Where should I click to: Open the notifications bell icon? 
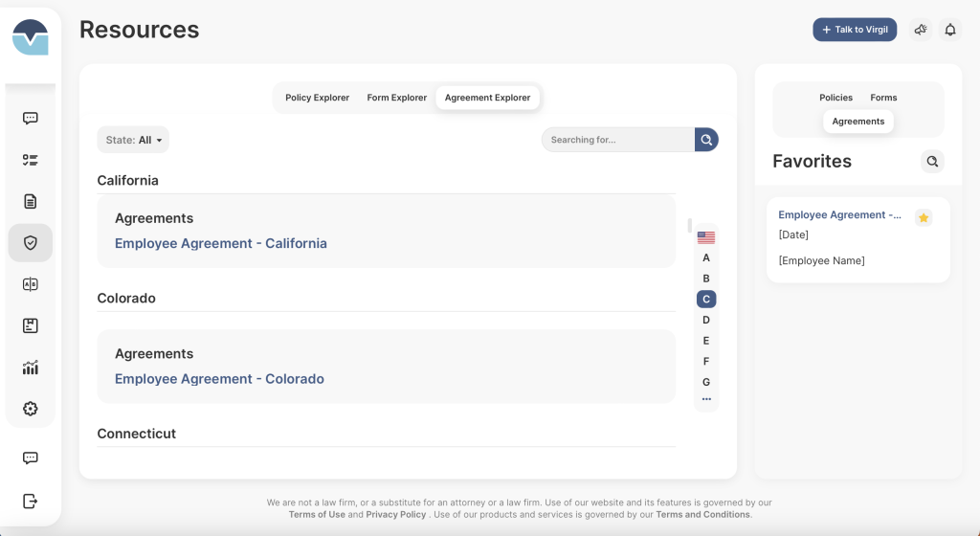[x=950, y=30]
